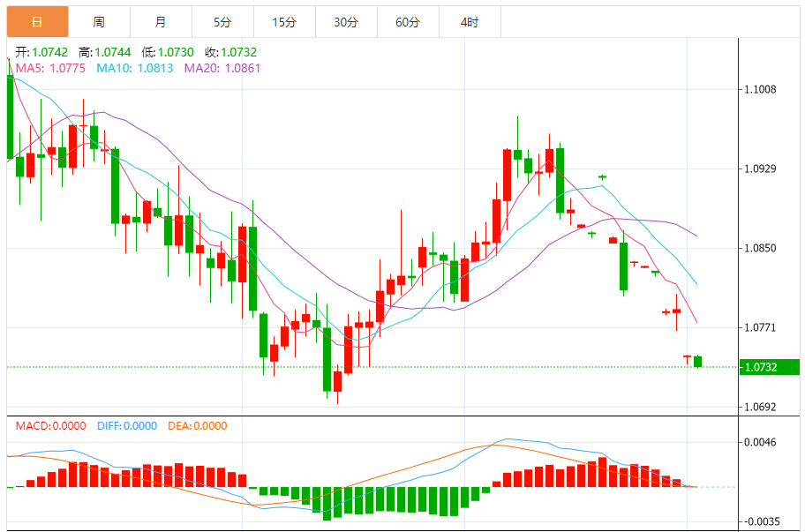
Task: Click the 0.0046 MACD axis label
Action: (760, 442)
